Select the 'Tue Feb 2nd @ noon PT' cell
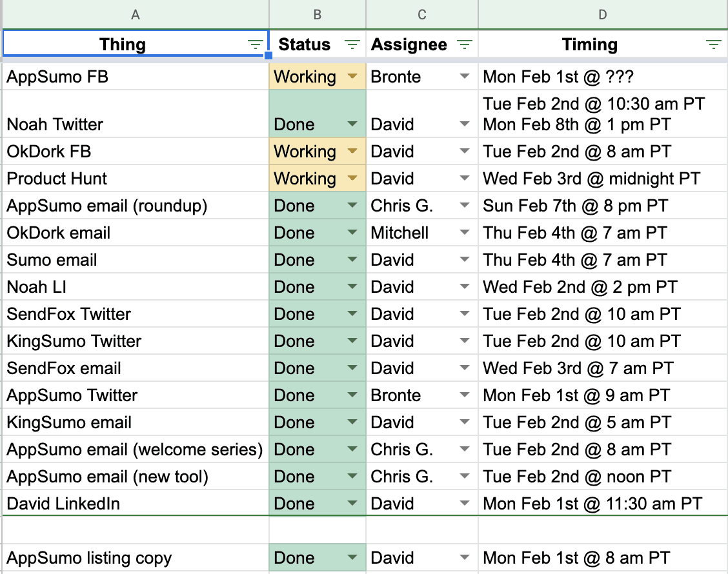The width and height of the screenshot is (728, 574). pos(603,476)
